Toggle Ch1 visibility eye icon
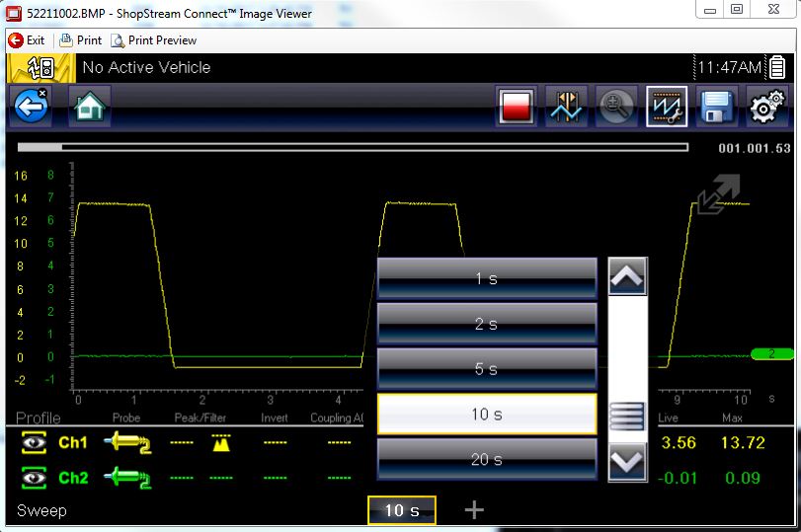This screenshot has width=801, height=532. point(35,443)
